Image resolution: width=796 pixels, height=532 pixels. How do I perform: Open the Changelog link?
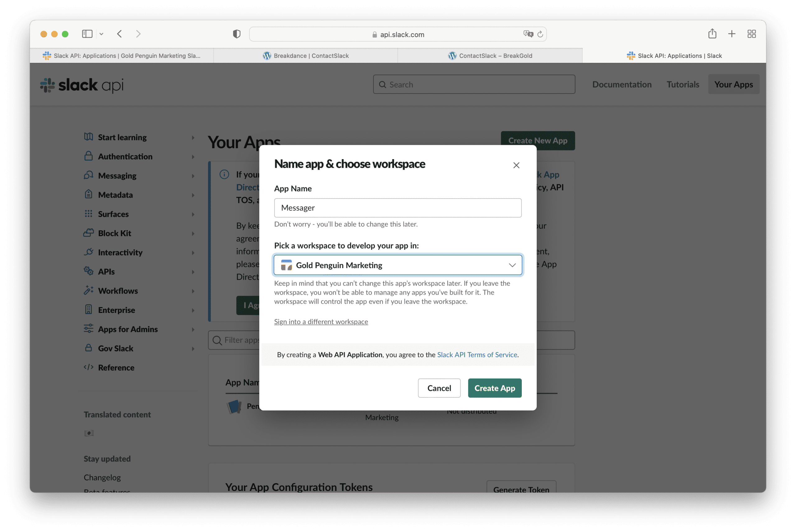(102, 477)
